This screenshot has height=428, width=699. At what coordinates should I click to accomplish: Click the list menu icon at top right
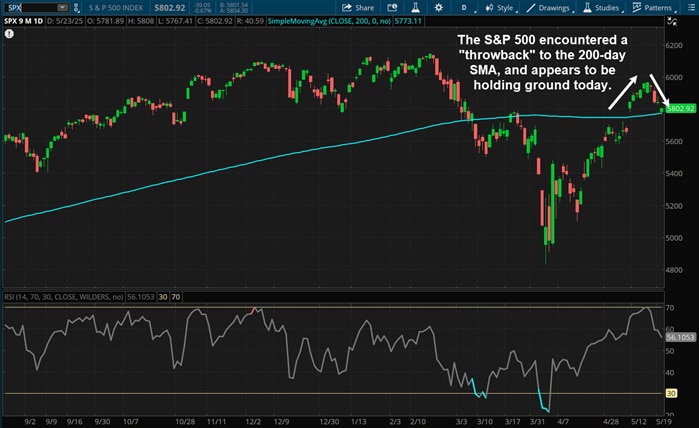coord(691,8)
